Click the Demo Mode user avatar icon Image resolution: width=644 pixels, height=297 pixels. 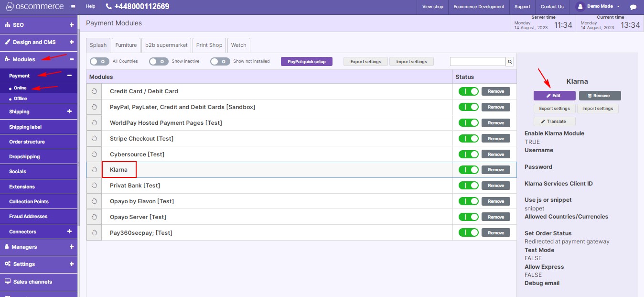point(580,7)
